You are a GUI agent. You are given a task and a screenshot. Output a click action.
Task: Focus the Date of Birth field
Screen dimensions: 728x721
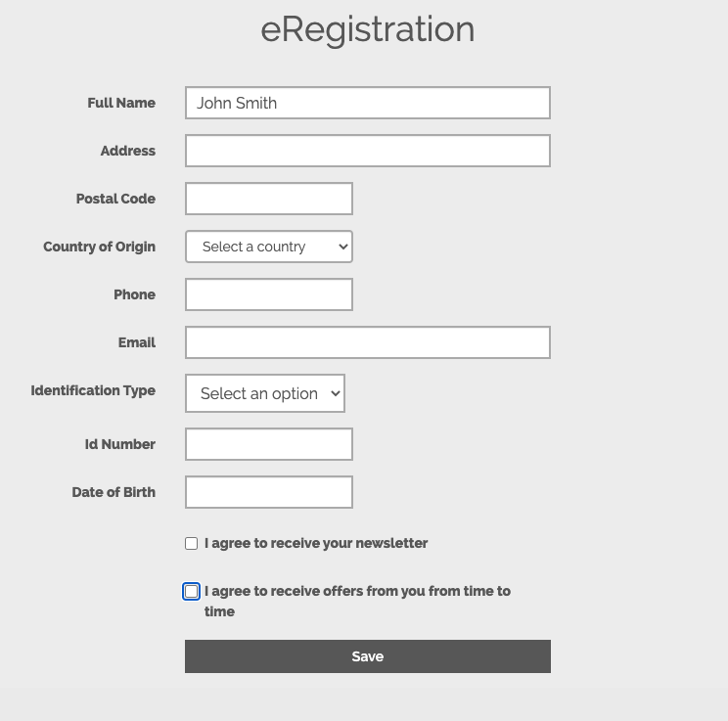269,492
